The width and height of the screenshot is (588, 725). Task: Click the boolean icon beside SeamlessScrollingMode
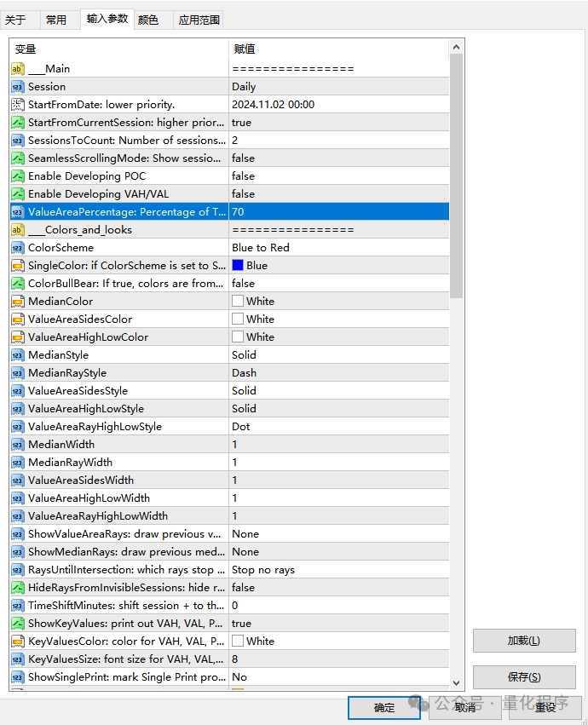point(18,158)
